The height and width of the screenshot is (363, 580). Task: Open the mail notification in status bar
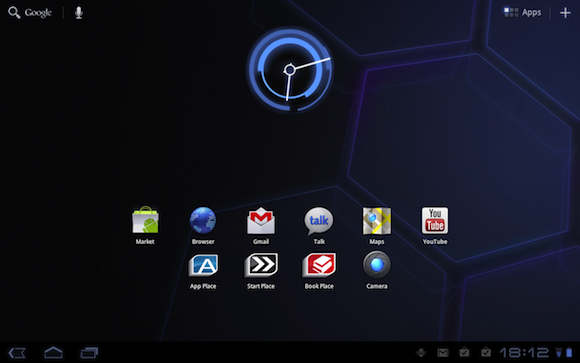tap(443, 353)
